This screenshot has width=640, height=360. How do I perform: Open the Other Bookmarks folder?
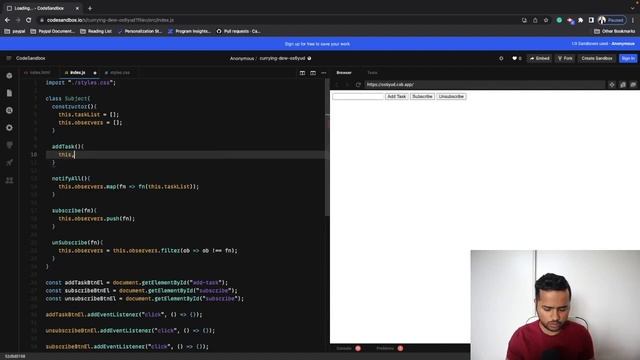coord(614,31)
